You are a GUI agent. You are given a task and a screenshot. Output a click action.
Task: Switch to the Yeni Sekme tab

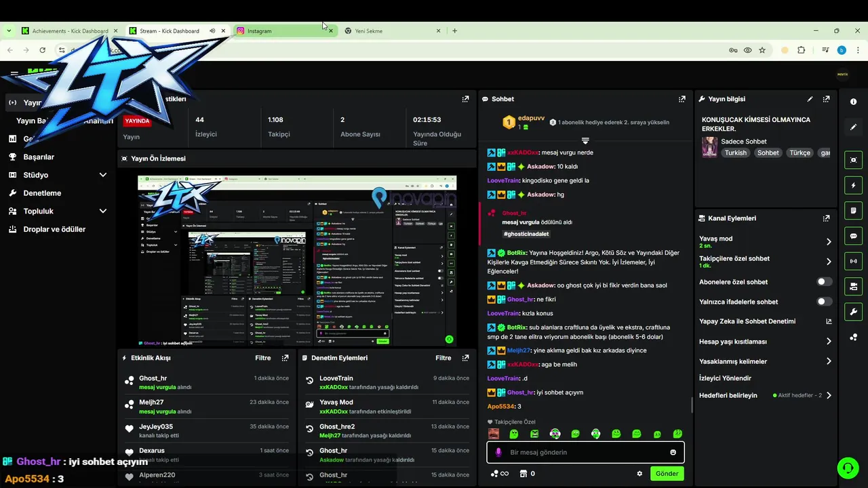click(x=393, y=30)
